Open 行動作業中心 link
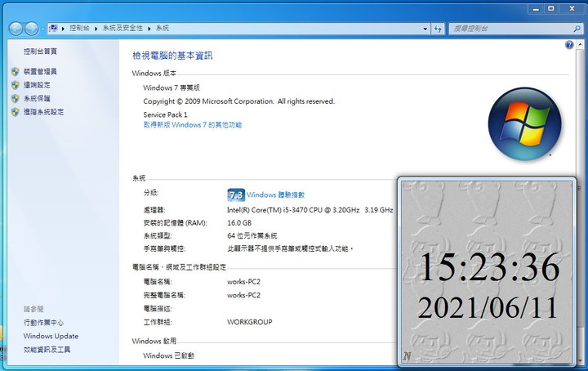Image resolution: width=588 pixels, height=371 pixels. click(x=43, y=323)
